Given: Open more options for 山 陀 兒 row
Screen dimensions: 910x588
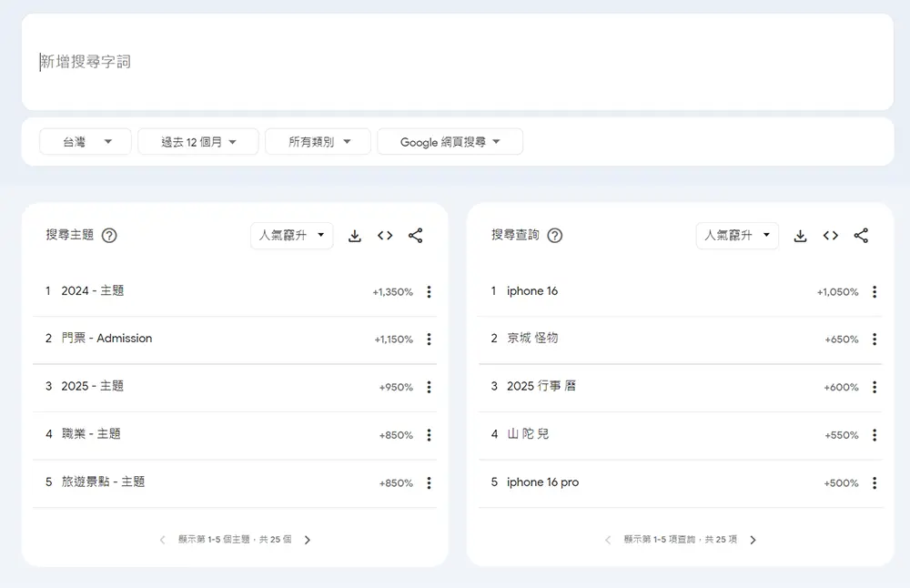Looking at the screenshot, I should coord(875,435).
